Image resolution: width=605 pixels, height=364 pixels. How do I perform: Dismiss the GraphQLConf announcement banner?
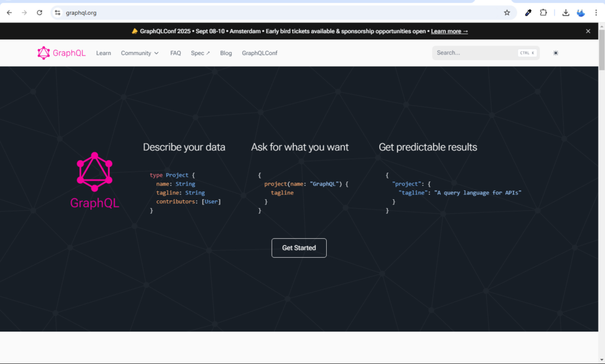[x=588, y=31]
